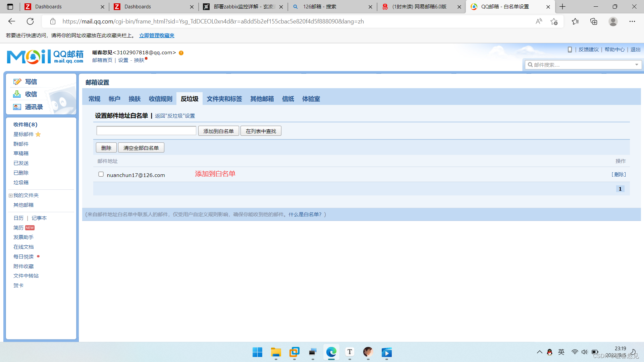Click the browser refresh icon
Image resolution: width=644 pixels, height=362 pixels.
click(x=30, y=21)
